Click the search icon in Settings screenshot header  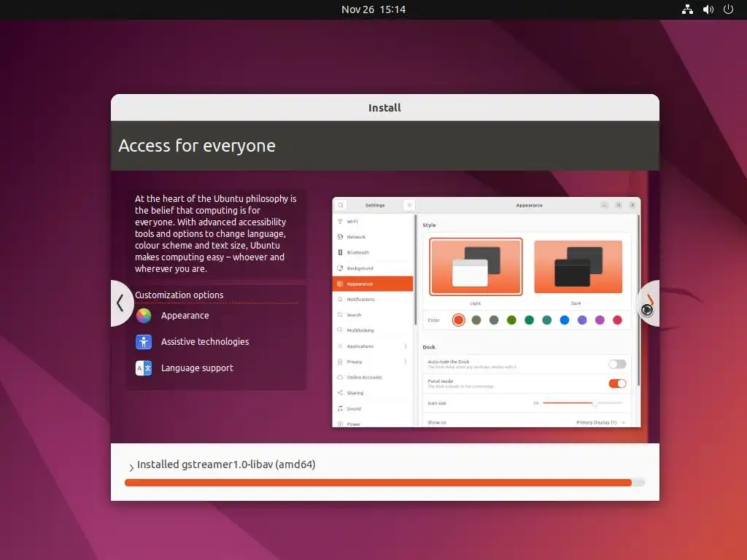click(x=341, y=205)
